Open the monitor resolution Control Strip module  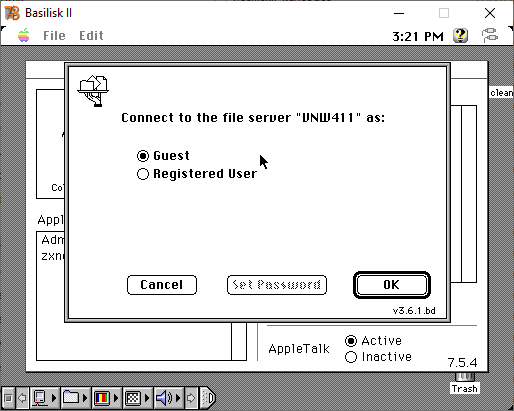pyautogui.click(x=133, y=398)
